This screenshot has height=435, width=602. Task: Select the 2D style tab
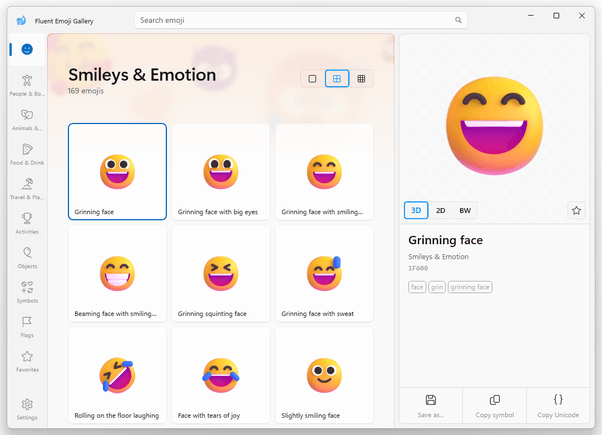click(440, 210)
